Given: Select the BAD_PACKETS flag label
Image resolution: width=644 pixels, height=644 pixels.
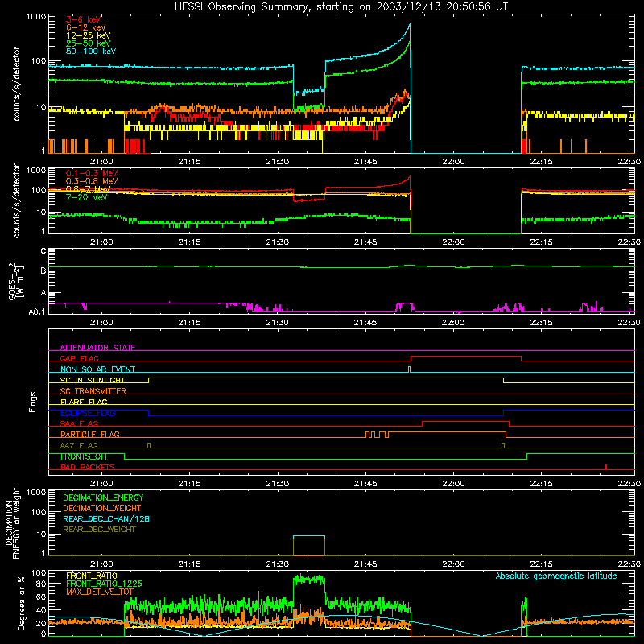Looking at the screenshot, I should tap(88, 468).
